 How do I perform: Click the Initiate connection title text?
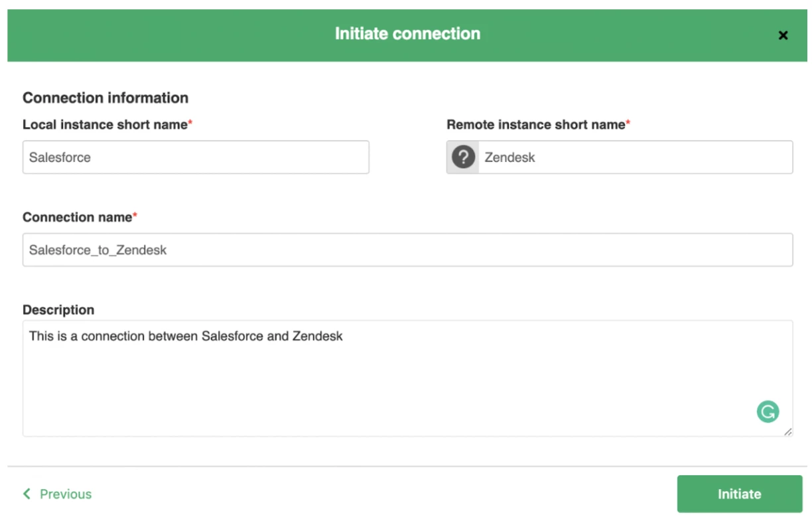tap(407, 34)
